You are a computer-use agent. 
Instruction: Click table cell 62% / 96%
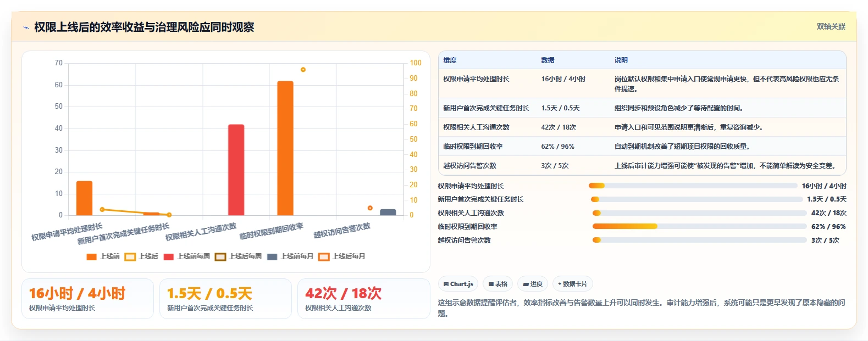557,147
